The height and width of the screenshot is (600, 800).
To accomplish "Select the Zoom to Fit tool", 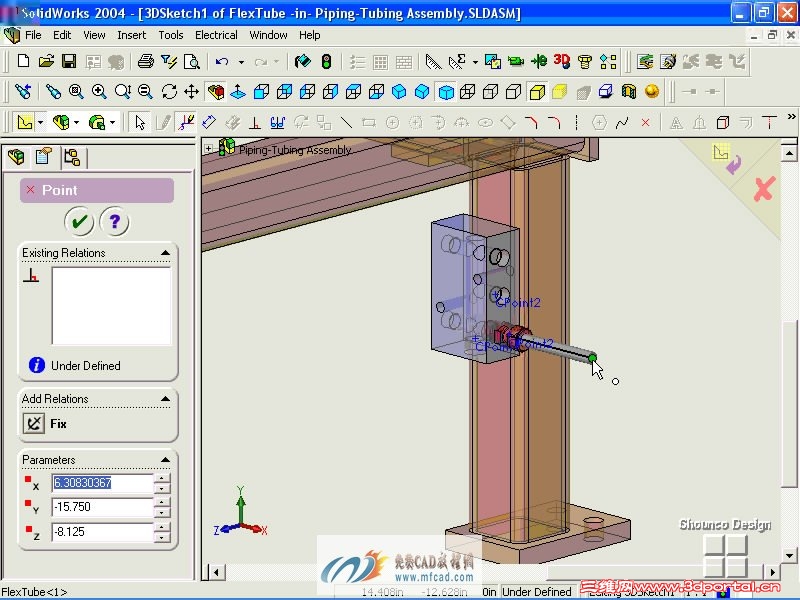I will pos(77,92).
